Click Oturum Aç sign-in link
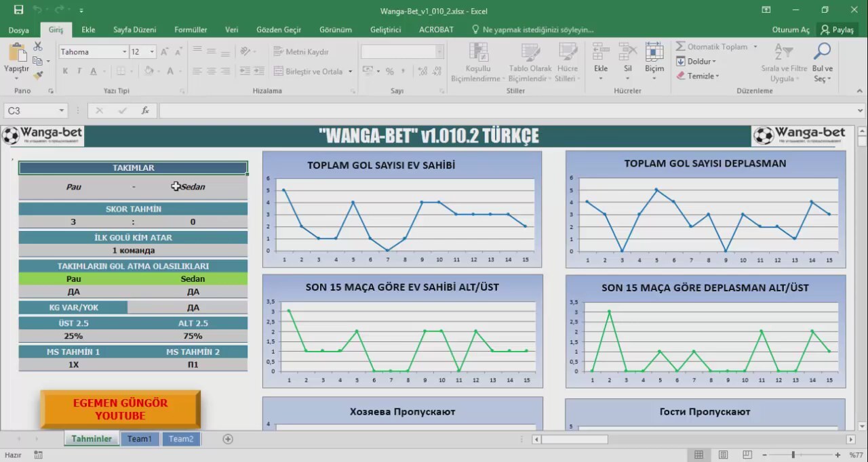Image resolution: width=868 pixels, height=462 pixels. tap(791, 30)
